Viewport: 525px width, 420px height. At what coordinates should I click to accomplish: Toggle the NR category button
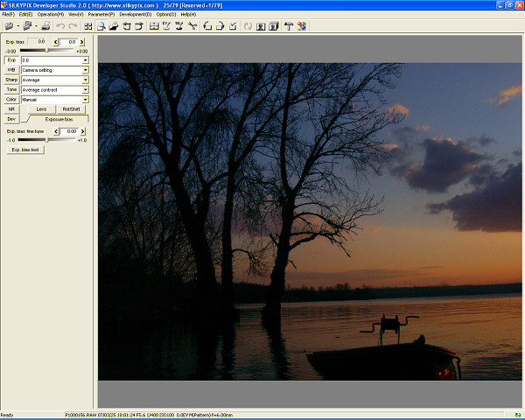(11, 108)
